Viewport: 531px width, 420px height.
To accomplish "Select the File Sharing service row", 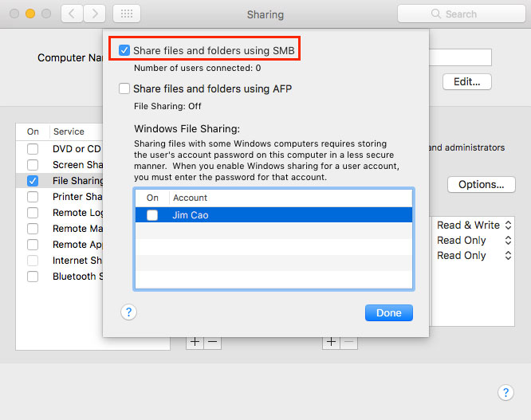I will pos(60,181).
